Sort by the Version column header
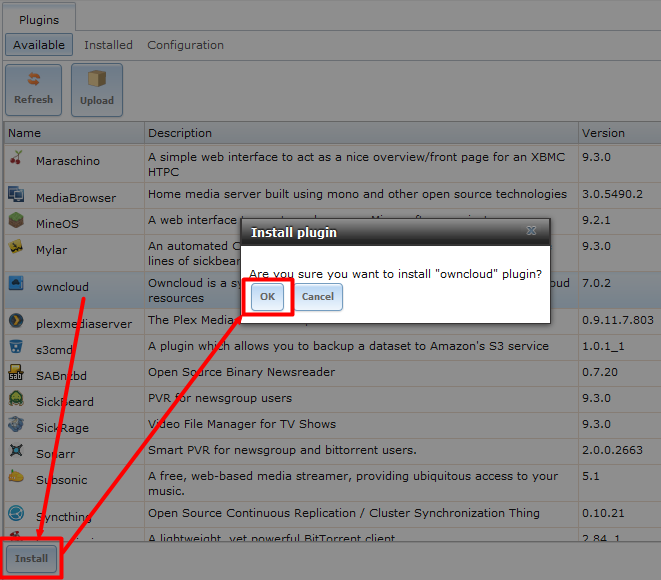The height and width of the screenshot is (580, 661). point(620,133)
